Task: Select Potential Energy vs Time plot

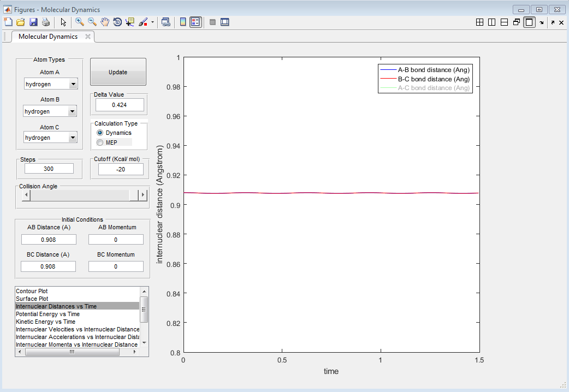Action: pos(48,314)
